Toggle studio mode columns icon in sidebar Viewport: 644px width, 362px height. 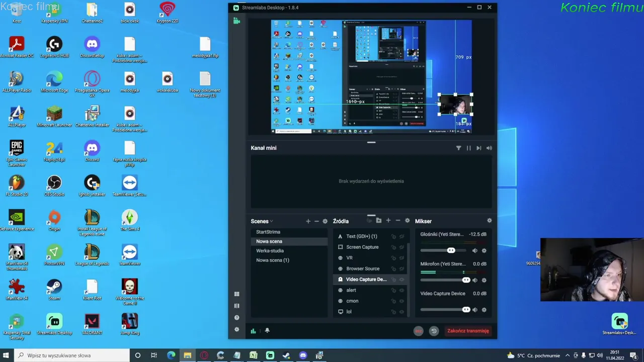click(x=237, y=306)
